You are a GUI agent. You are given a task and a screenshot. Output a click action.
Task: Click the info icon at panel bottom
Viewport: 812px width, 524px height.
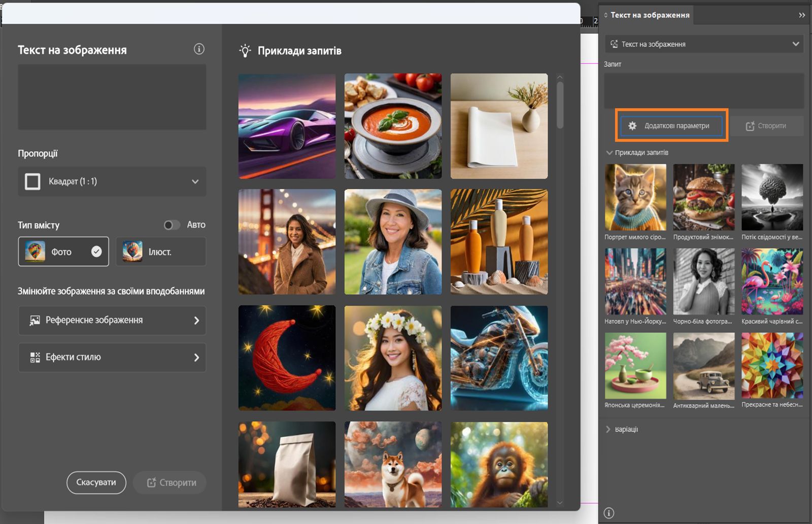(609, 513)
